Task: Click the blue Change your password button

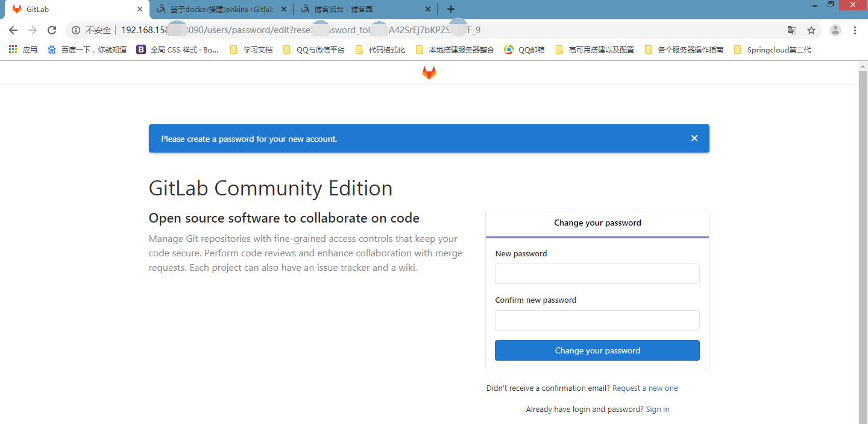Action: coord(597,350)
